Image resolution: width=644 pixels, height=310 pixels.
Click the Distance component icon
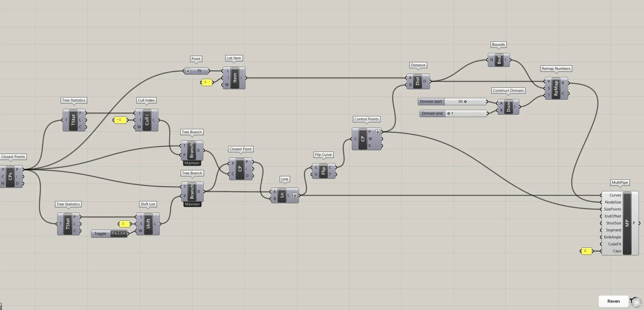tap(418, 81)
